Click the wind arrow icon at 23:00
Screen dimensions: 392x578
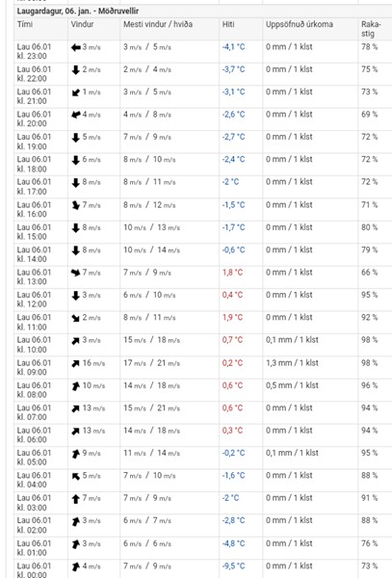[75, 47]
